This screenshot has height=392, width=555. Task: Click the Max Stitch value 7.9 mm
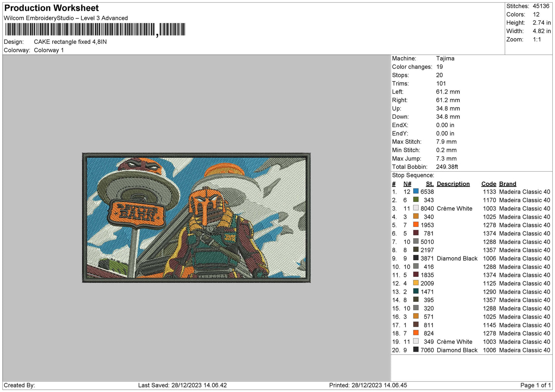[446, 142]
